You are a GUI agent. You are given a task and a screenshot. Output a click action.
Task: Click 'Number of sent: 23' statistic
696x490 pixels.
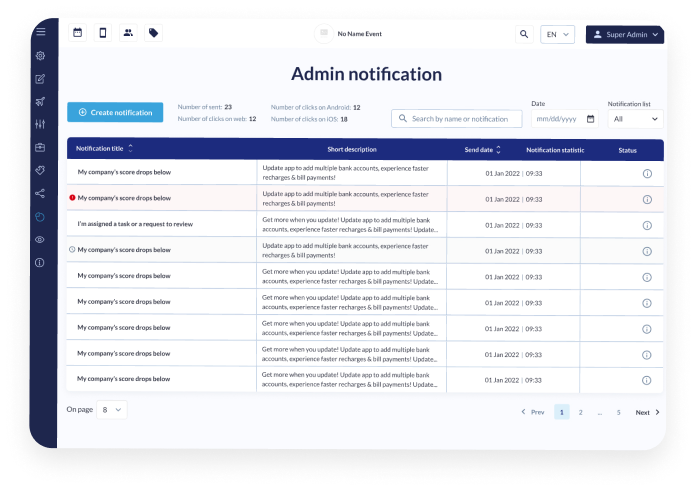point(205,107)
